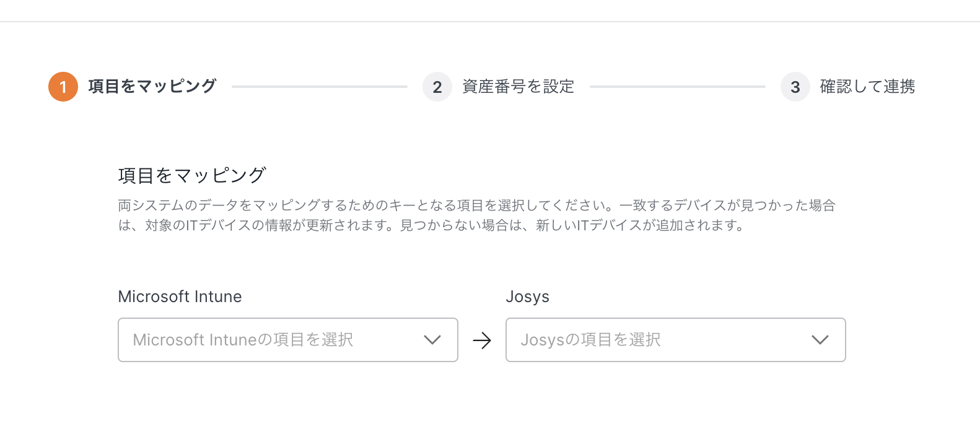Click the step 2 number circle
This screenshot has height=442, width=980.
pyautogui.click(x=437, y=87)
